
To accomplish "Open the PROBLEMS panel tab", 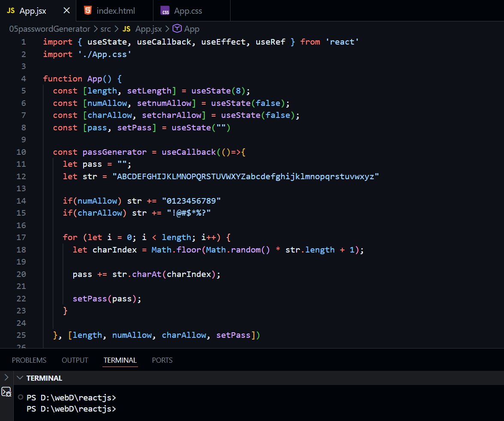I will tap(29, 360).
